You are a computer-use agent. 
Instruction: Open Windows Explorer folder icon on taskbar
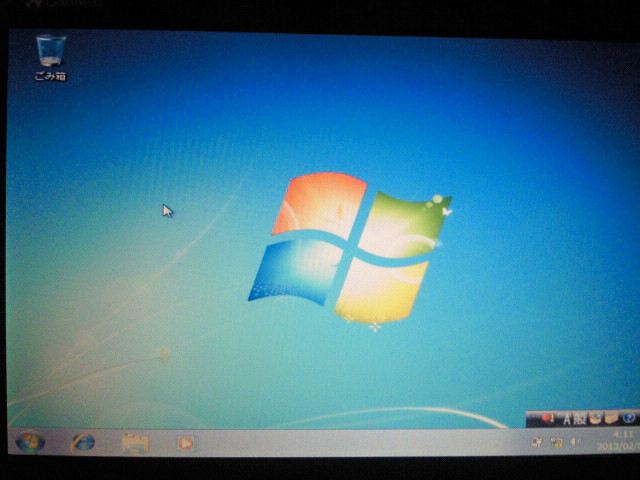[x=136, y=444]
